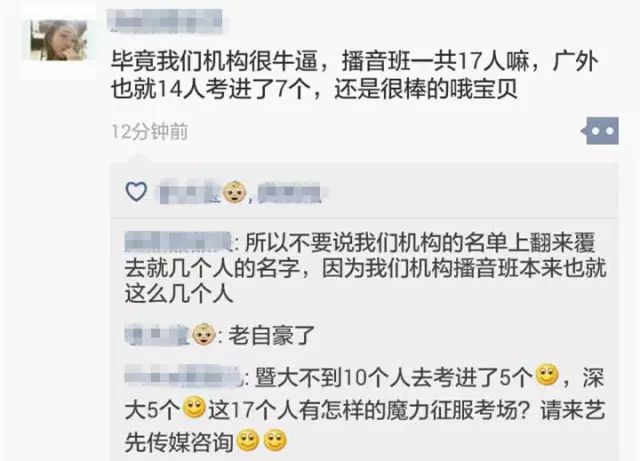
Task: Tap the baby emoji beside the 老自豪了 commenter
Action: (x=204, y=335)
